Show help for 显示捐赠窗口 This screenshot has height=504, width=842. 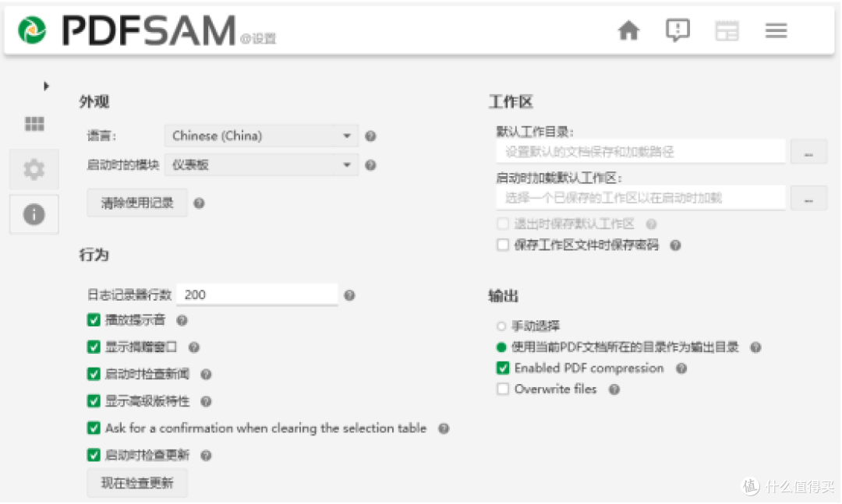[194, 347]
